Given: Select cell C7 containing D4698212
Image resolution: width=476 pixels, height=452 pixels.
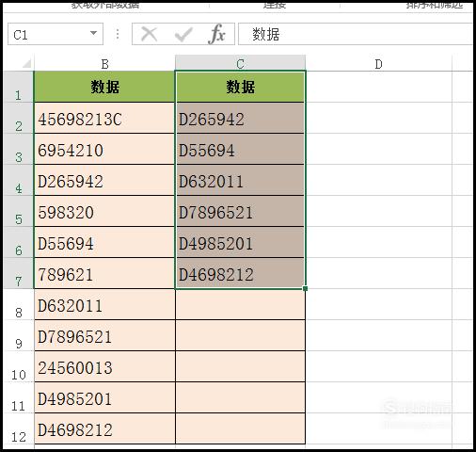Looking at the screenshot, I should [240, 273].
